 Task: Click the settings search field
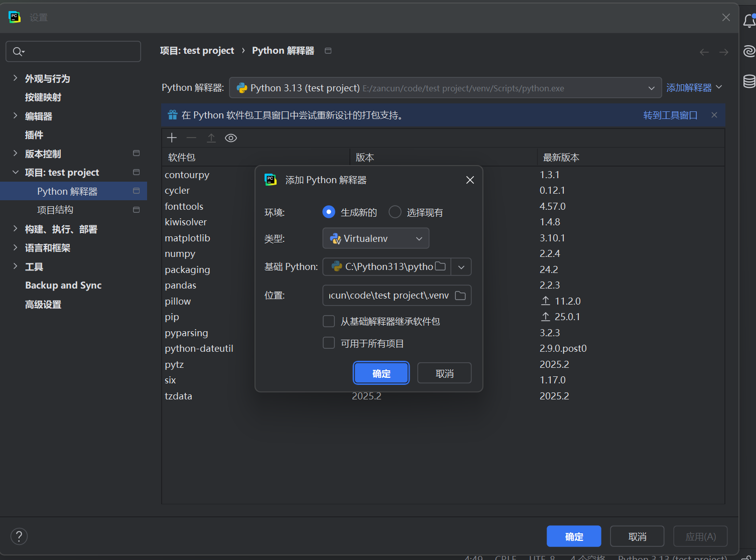pos(73,51)
